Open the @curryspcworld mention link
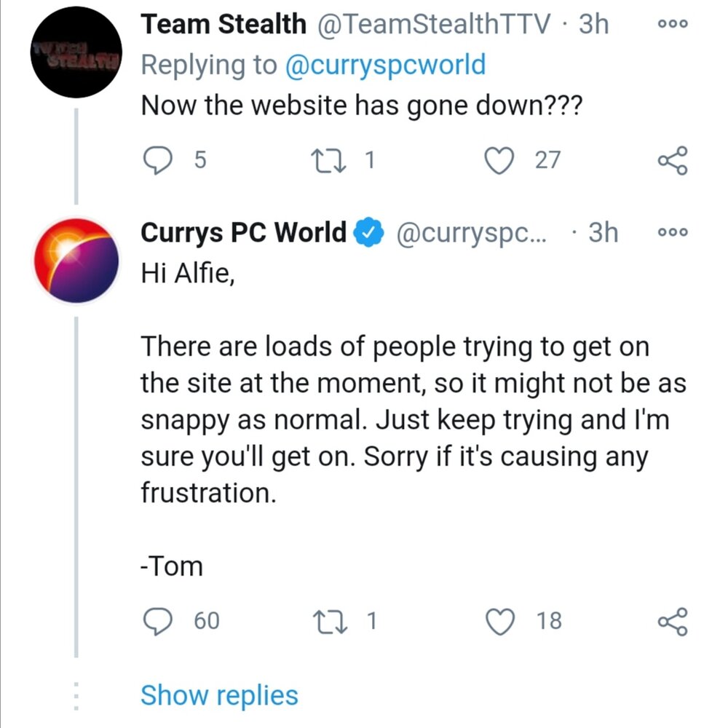Viewport: 720px width, 728px height. (x=385, y=65)
